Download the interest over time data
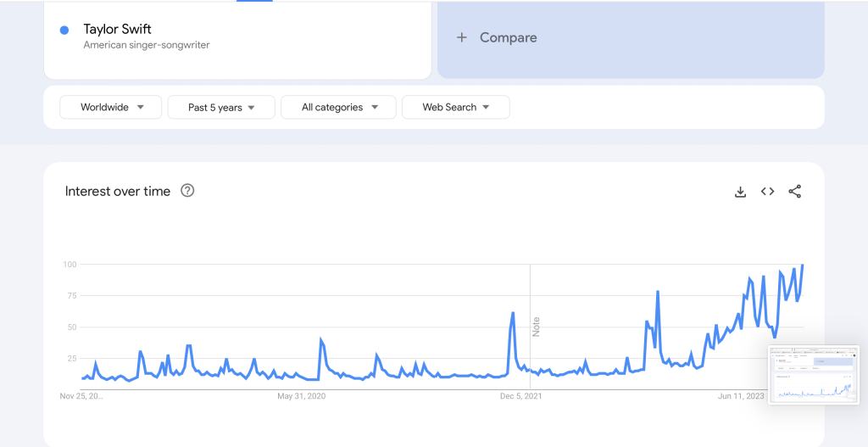 740,192
